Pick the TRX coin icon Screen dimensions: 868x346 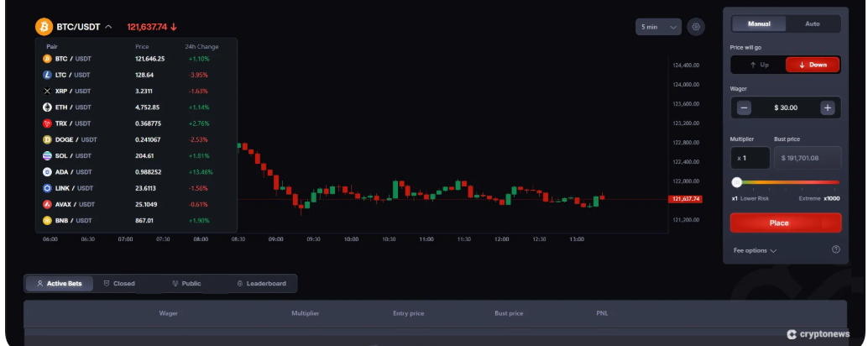click(x=47, y=123)
